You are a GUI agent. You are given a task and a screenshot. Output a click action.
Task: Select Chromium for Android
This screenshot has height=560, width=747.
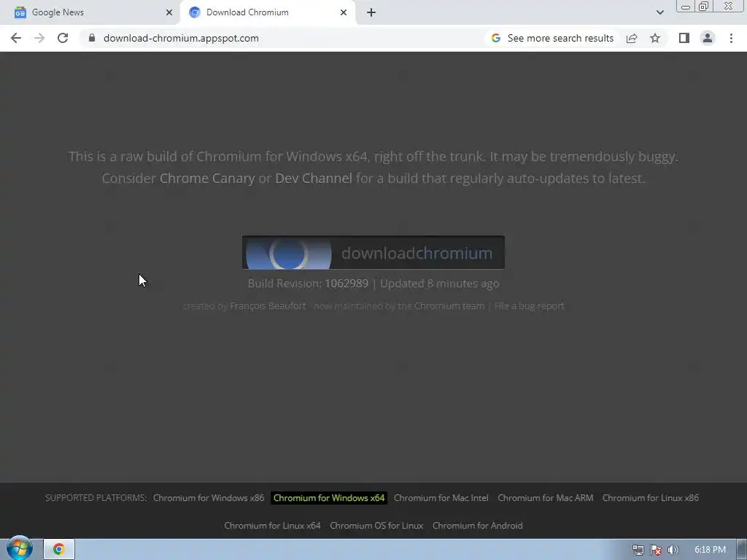click(477, 525)
